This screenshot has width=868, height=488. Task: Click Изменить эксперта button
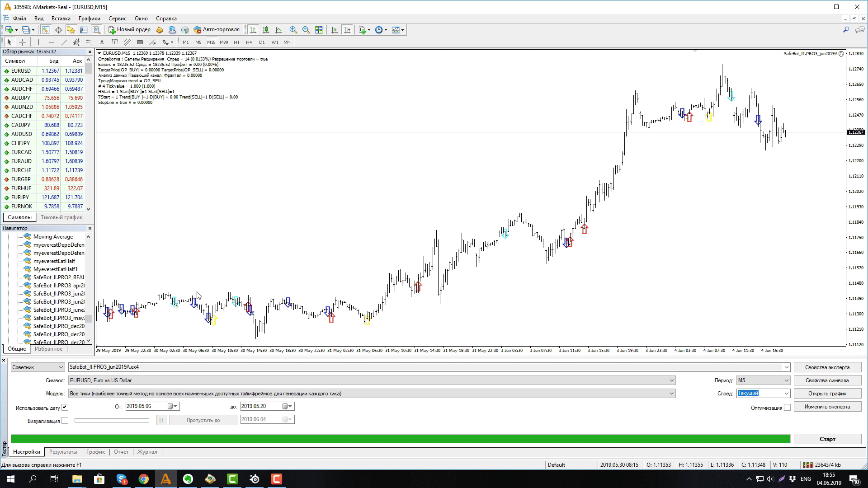click(827, 407)
